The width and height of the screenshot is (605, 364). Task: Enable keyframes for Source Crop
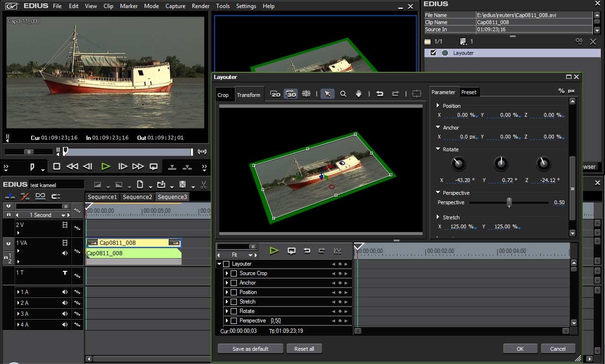[233, 273]
